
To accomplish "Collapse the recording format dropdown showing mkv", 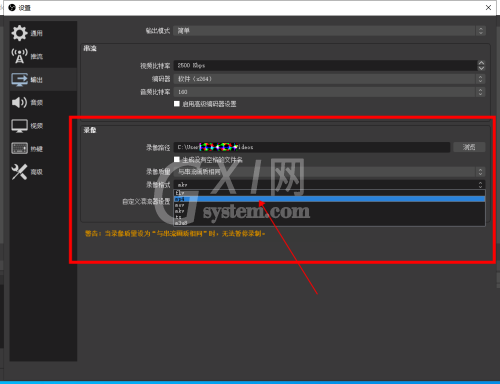I will (x=329, y=184).
